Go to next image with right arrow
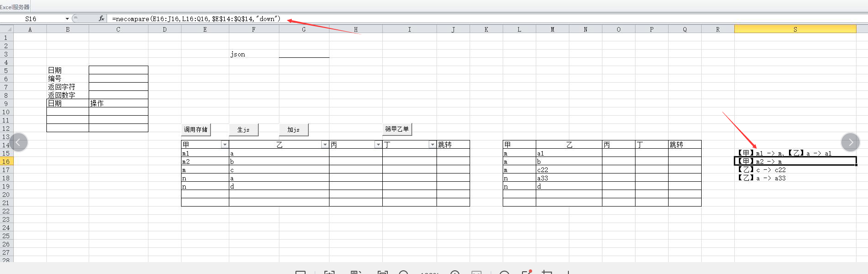This screenshot has height=274, width=868. (x=850, y=142)
